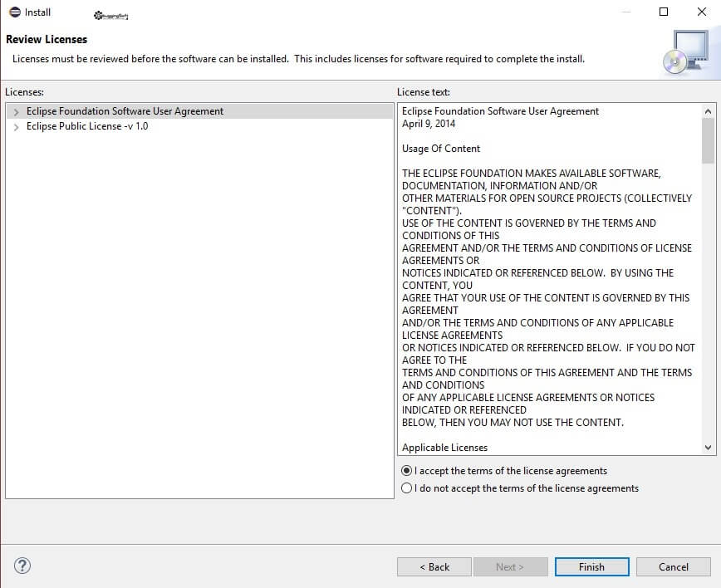Image resolution: width=721 pixels, height=588 pixels.
Task: Select Eclipse Public License -v 1.0 entry
Action: point(87,127)
